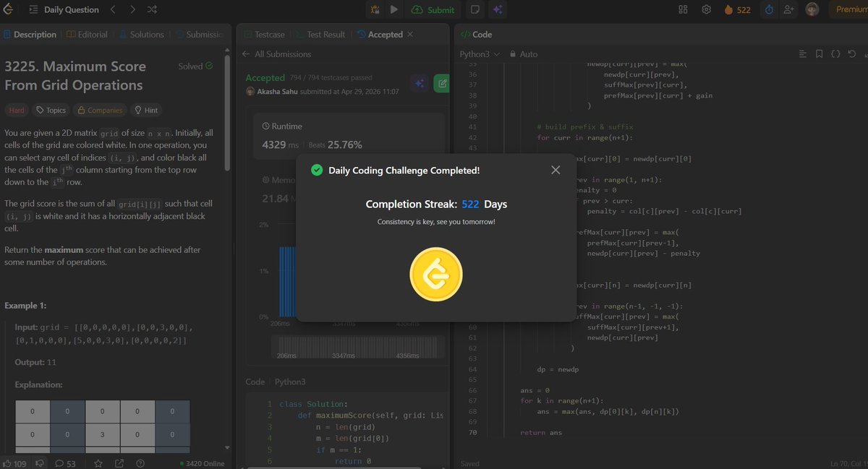This screenshot has width=868, height=469.
Task: Toggle the bookmark icon in editor toolbar
Action: tap(819, 54)
